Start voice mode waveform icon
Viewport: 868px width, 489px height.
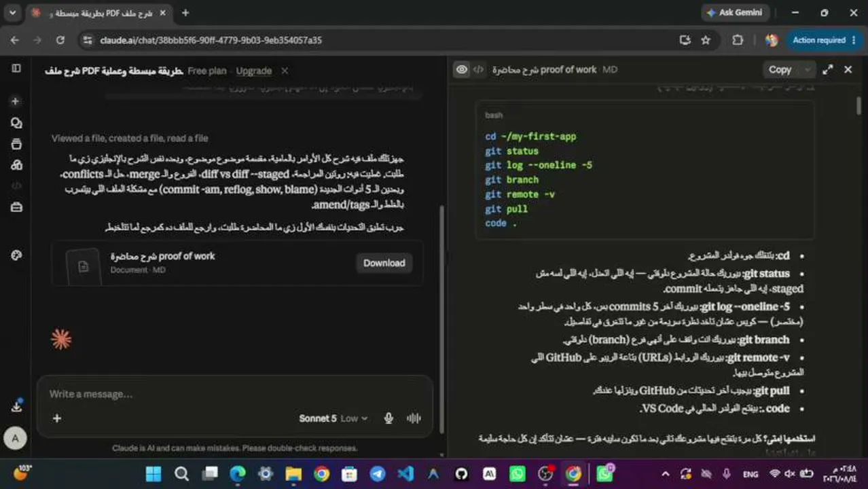pos(414,418)
